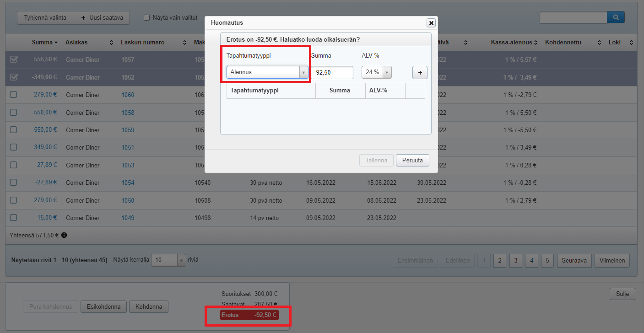Open invoice number 1049 link
The image size is (644, 333).
[128, 218]
